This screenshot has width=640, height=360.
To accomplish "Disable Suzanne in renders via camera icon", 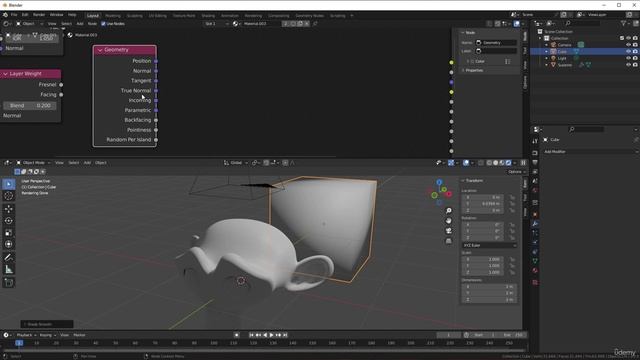I will 635,64.
